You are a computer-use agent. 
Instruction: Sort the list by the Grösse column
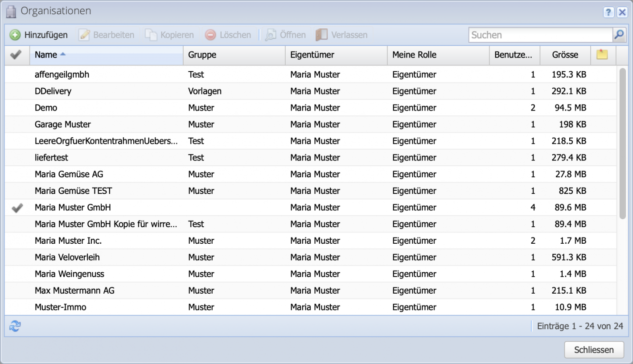565,55
